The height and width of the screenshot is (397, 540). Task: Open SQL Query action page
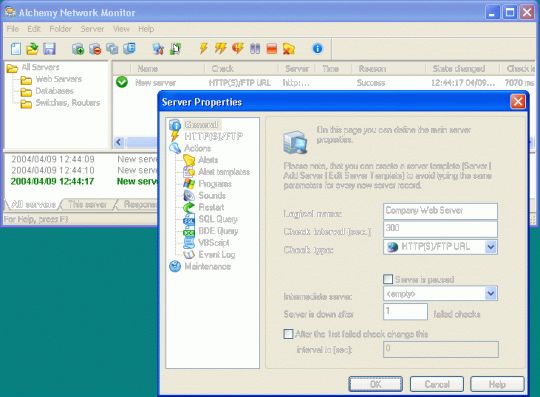[218, 219]
